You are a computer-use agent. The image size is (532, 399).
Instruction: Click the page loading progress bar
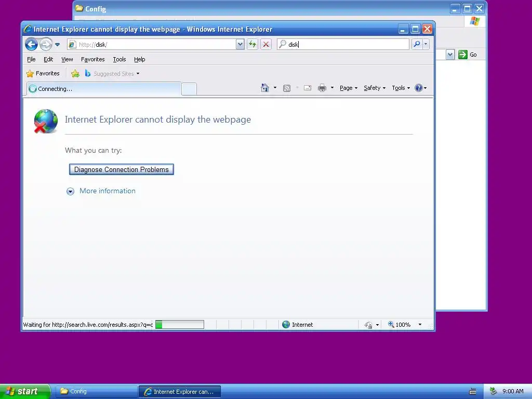(179, 325)
